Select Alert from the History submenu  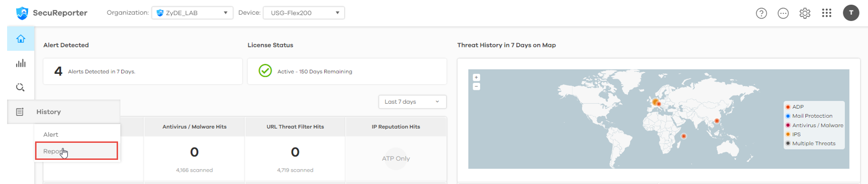click(x=51, y=135)
